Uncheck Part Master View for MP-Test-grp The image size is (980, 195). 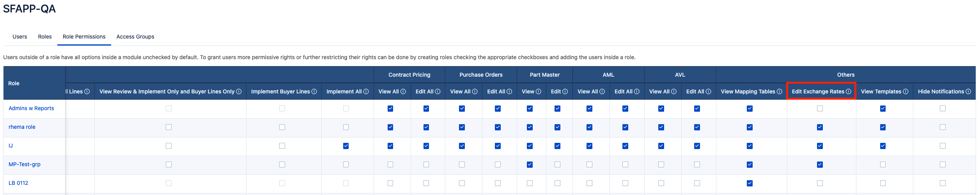point(530,165)
